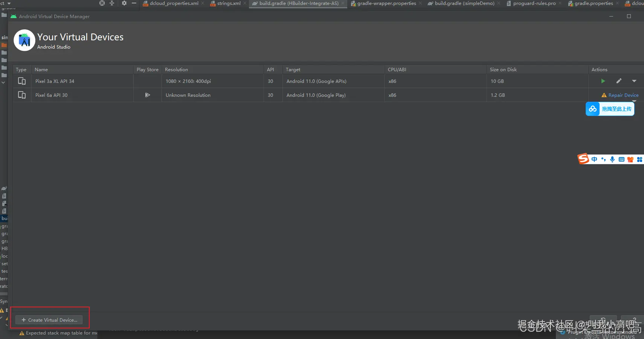The width and height of the screenshot is (644, 339).
Task: Switch to the dcloud_properties.xml tab
Action: click(x=174, y=3)
